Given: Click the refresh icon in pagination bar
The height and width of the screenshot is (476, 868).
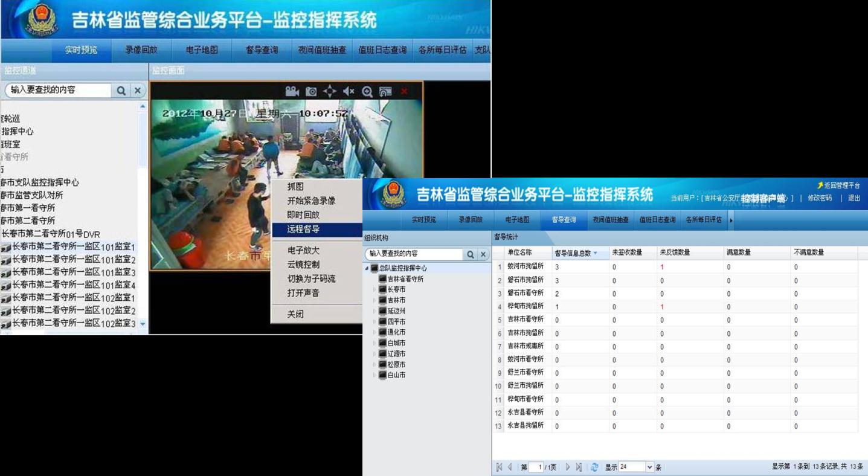Looking at the screenshot, I should (x=594, y=467).
